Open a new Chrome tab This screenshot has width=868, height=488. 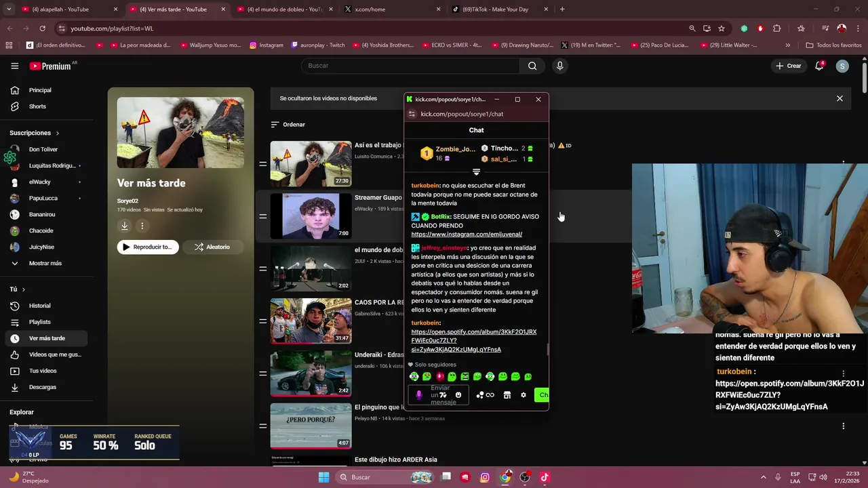(x=562, y=9)
